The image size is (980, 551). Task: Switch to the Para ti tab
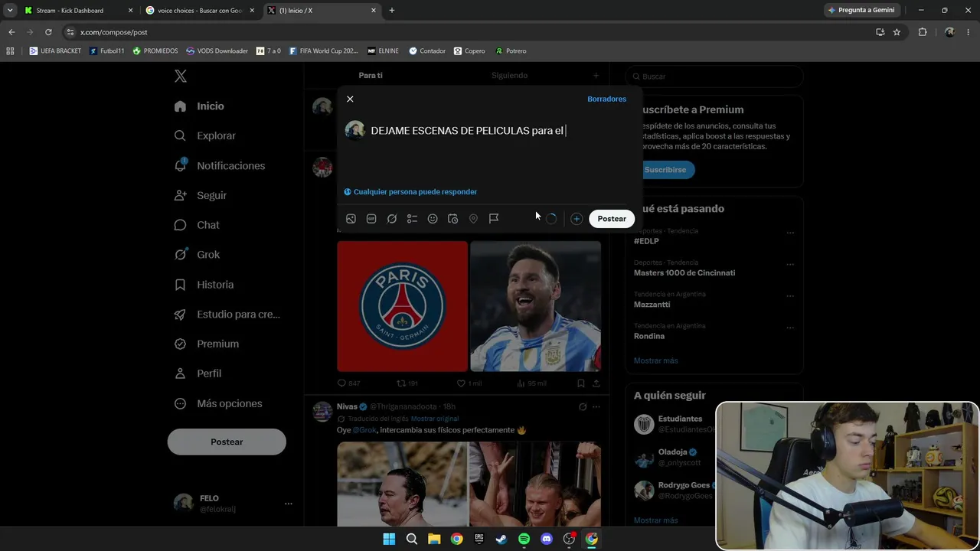coord(371,75)
